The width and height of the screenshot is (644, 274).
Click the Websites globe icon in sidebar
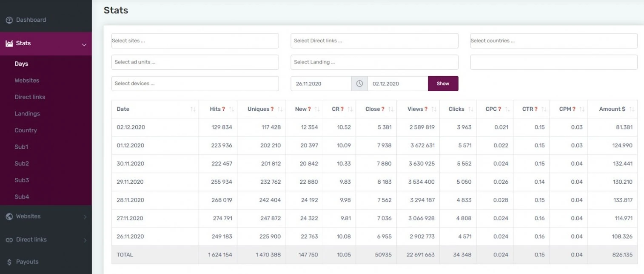9,216
